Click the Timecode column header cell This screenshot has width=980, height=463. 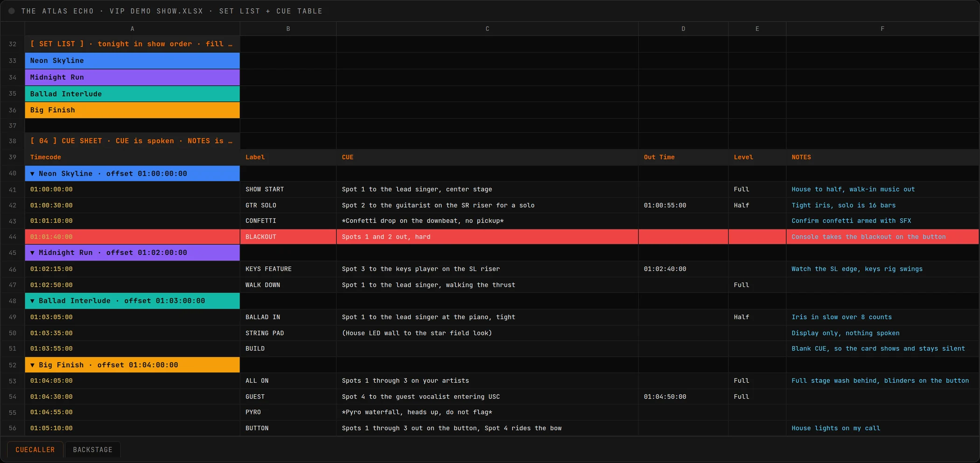pos(133,157)
